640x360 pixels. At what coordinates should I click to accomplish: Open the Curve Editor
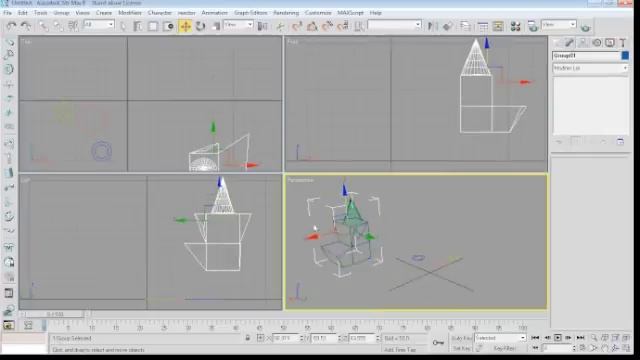(x=483, y=27)
